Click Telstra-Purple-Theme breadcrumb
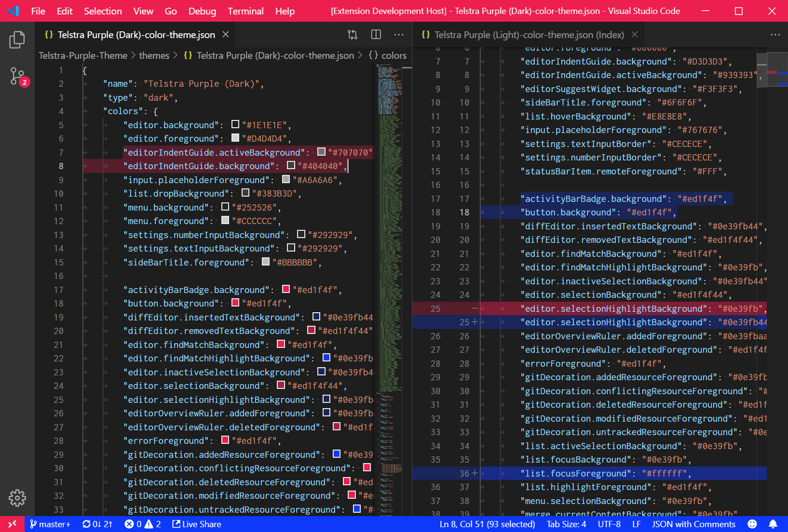Viewport: 788px width, 532px height. (83, 55)
